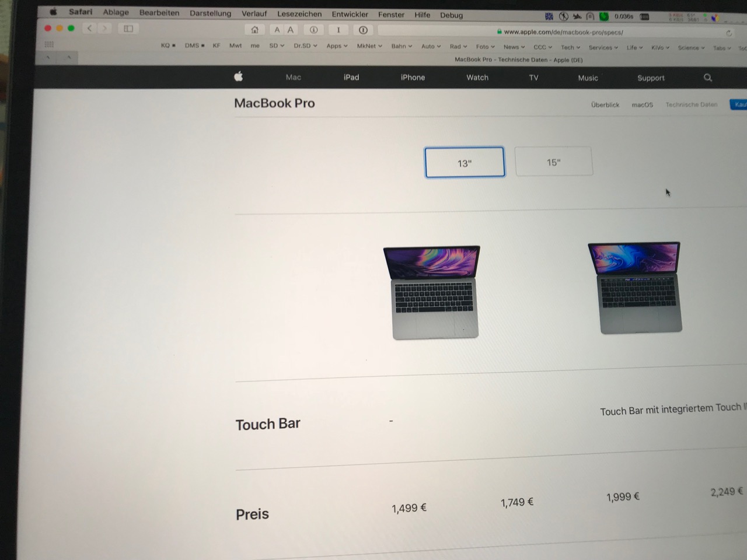Go back with the back arrow
The width and height of the screenshot is (747, 560).
point(89,28)
